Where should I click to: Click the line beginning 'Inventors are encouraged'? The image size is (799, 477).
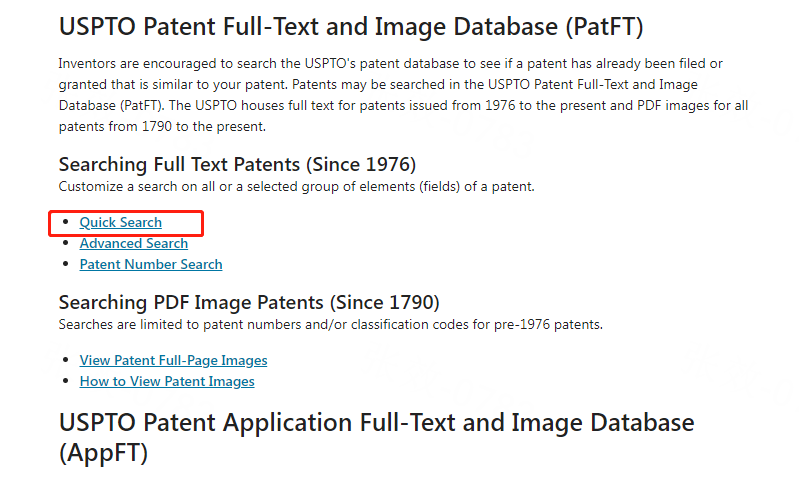(x=390, y=64)
